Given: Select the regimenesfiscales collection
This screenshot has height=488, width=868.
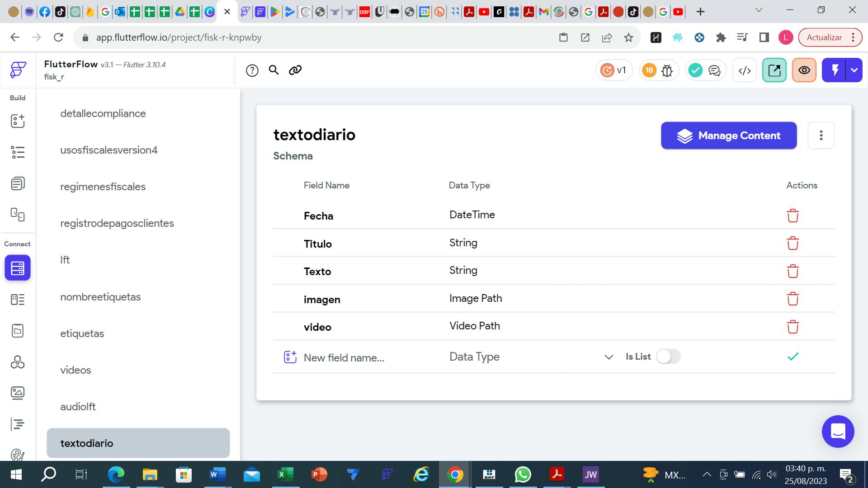Looking at the screenshot, I should coord(103,187).
